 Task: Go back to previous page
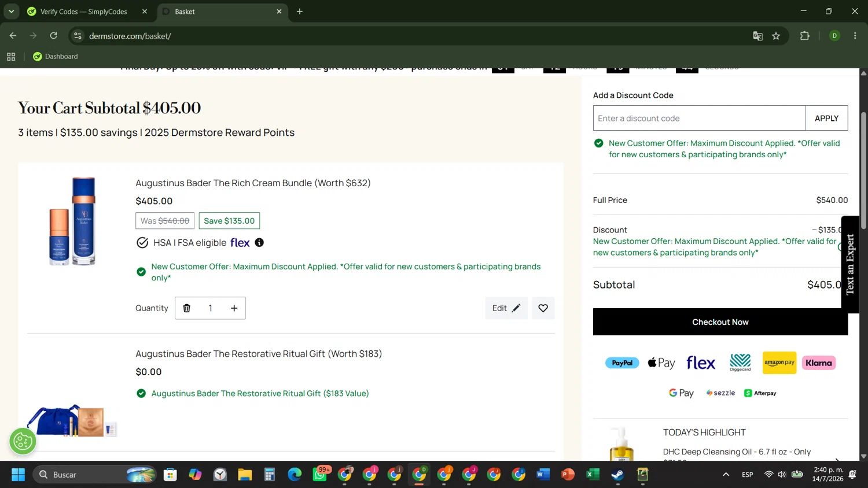click(x=13, y=36)
